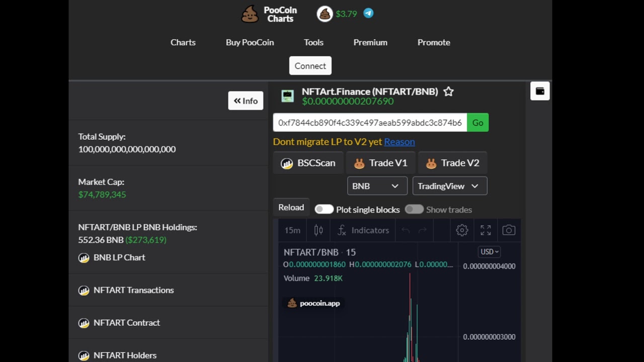Change the 15m chart interval

click(292, 230)
